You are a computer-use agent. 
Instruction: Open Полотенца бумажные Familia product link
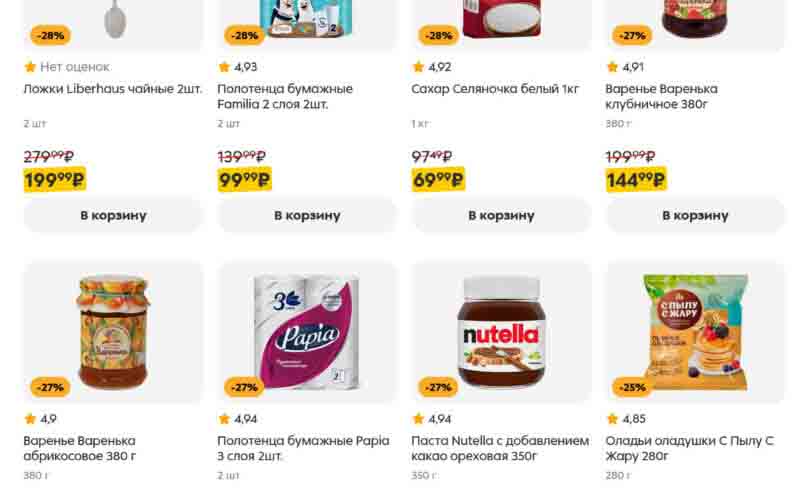(285, 96)
